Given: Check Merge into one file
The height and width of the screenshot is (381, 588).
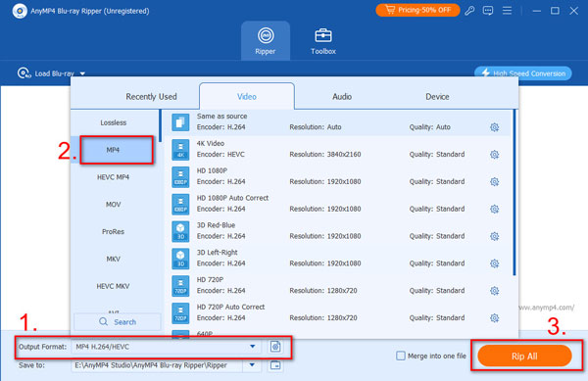Looking at the screenshot, I should click(401, 356).
